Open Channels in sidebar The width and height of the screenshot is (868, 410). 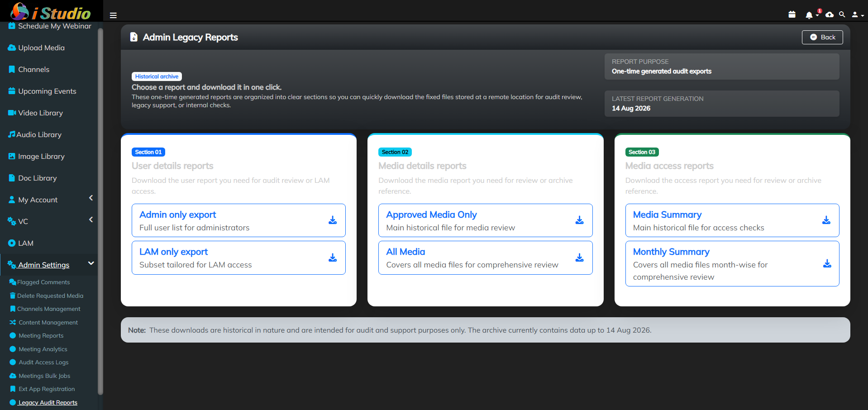pos(29,69)
